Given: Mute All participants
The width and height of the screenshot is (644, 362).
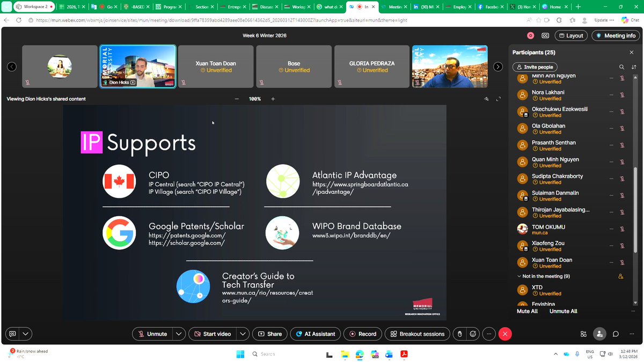Looking at the screenshot, I should pos(527,311).
